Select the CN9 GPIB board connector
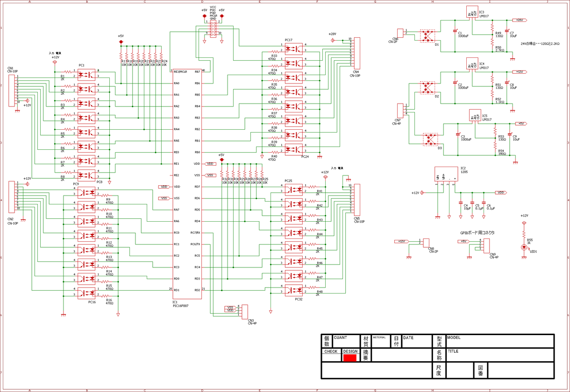Screen dimensions: 570x392 486,245
